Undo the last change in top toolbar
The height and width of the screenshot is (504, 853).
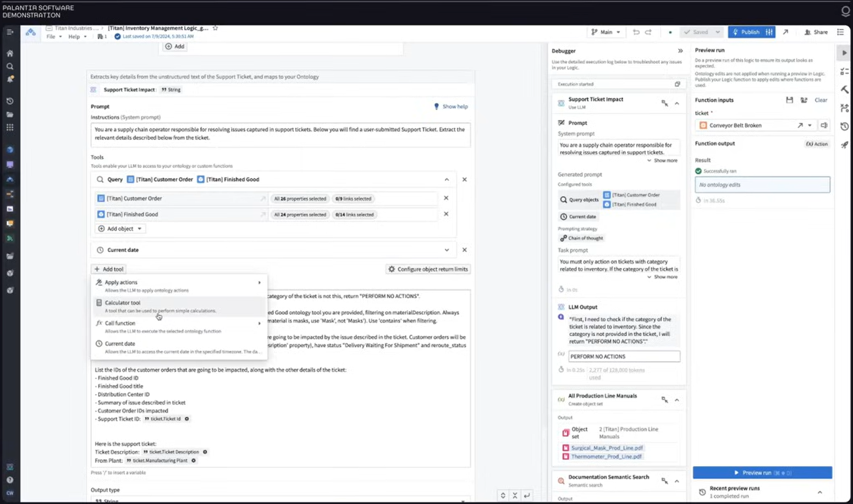(636, 32)
